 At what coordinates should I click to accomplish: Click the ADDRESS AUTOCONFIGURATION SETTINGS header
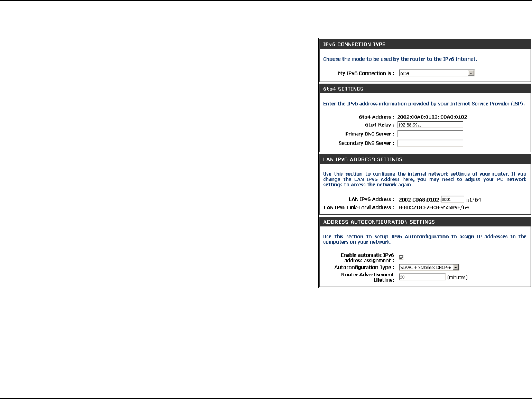pos(425,222)
